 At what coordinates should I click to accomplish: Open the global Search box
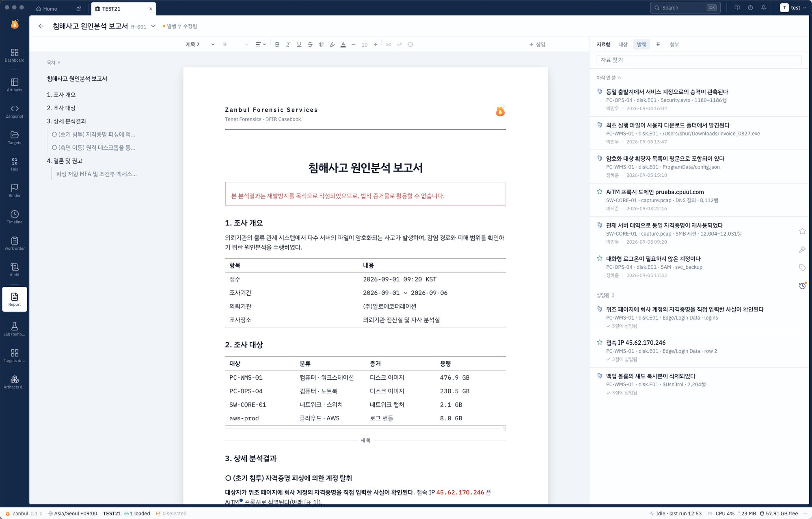click(685, 8)
